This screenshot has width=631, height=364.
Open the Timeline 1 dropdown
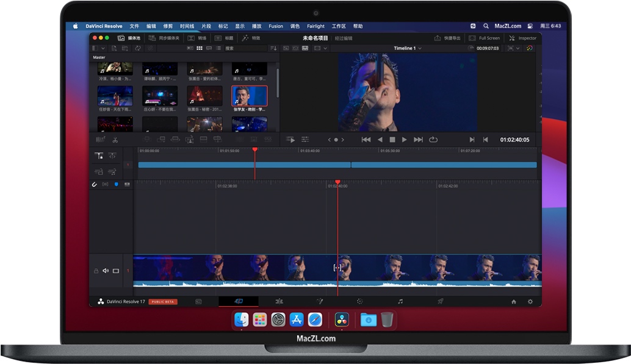pos(407,48)
